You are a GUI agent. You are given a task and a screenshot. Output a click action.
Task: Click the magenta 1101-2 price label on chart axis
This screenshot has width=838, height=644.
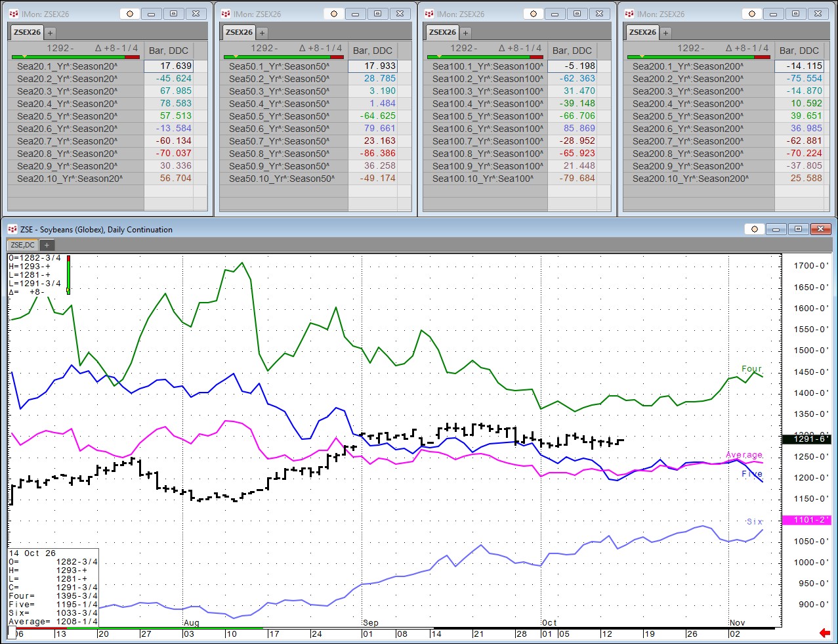click(807, 520)
